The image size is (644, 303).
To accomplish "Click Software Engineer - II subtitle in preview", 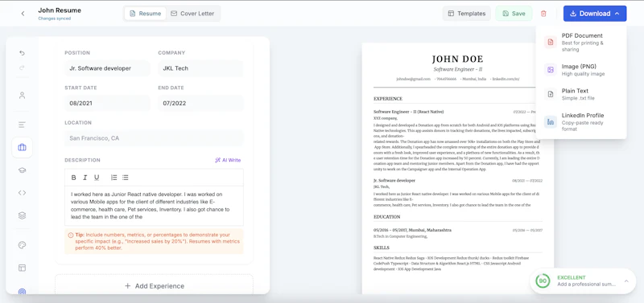I will (x=457, y=69).
